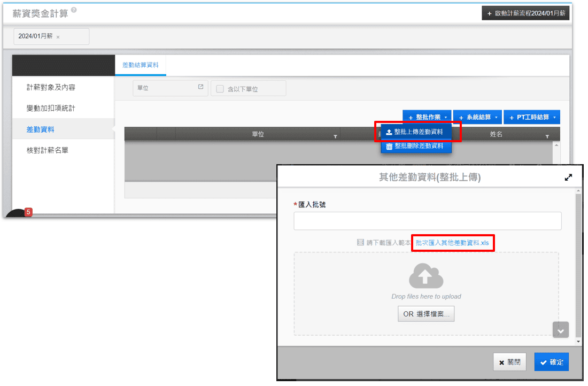Click the cloud upload icon in drop zone
Image resolution: width=588 pixels, height=386 pixels.
[426, 276]
